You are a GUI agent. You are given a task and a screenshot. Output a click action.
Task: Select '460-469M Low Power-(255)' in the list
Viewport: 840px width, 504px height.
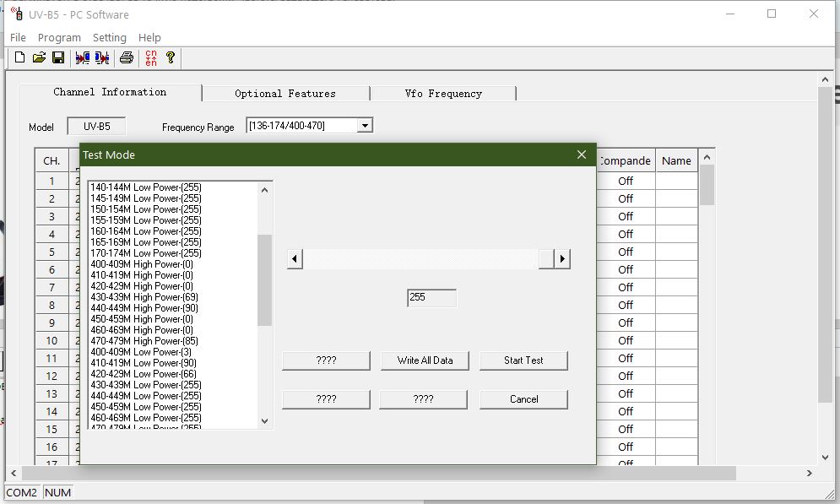pyautogui.click(x=146, y=418)
